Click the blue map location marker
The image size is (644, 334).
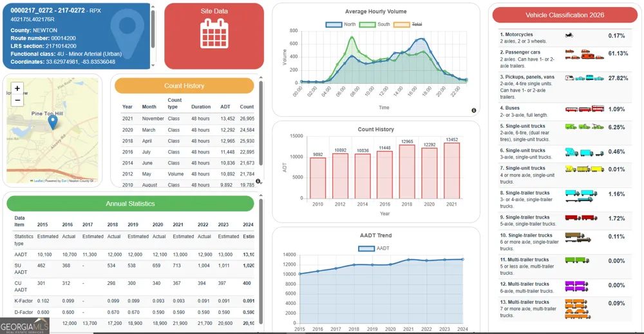[53, 122]
